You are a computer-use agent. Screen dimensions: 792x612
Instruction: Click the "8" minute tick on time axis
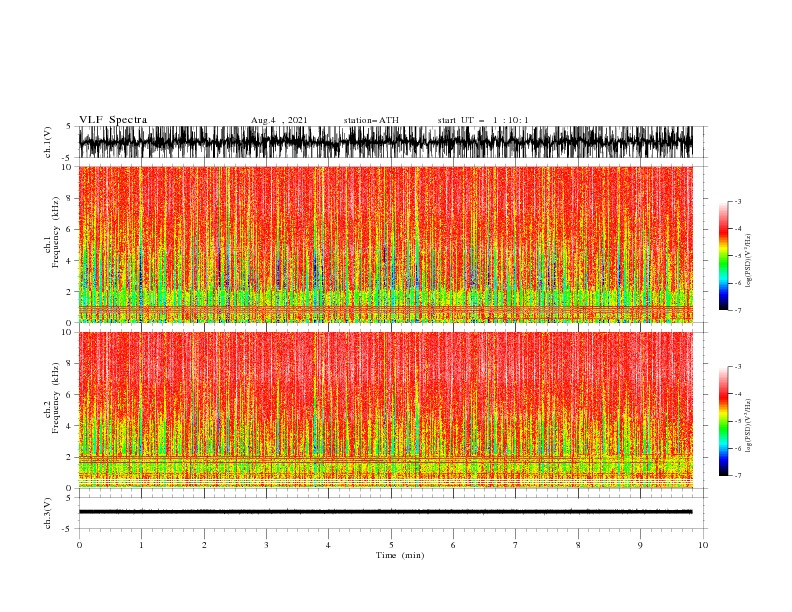pos(578,545)
